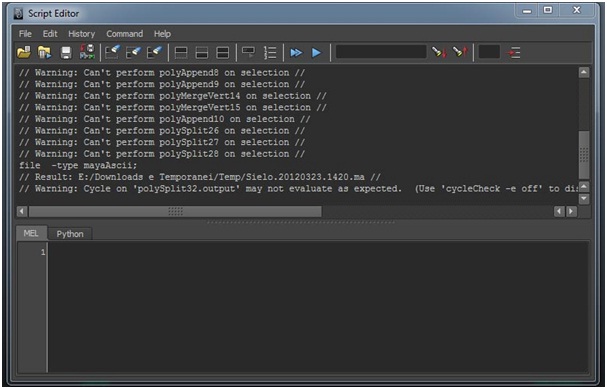Click the 'polyMergeVert15' warning line
Image resolution: width=607 pixels, height=389 pixels.
[x=173, y=108]
